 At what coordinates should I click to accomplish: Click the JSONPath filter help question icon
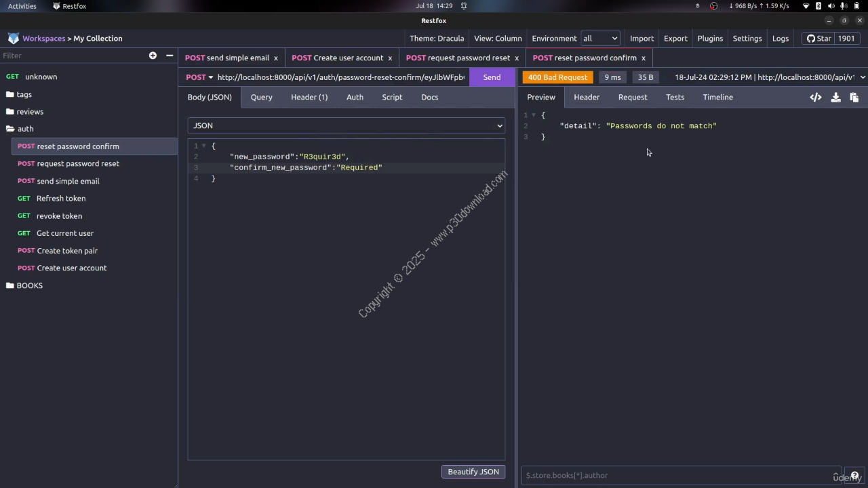[x=854, y=475]
